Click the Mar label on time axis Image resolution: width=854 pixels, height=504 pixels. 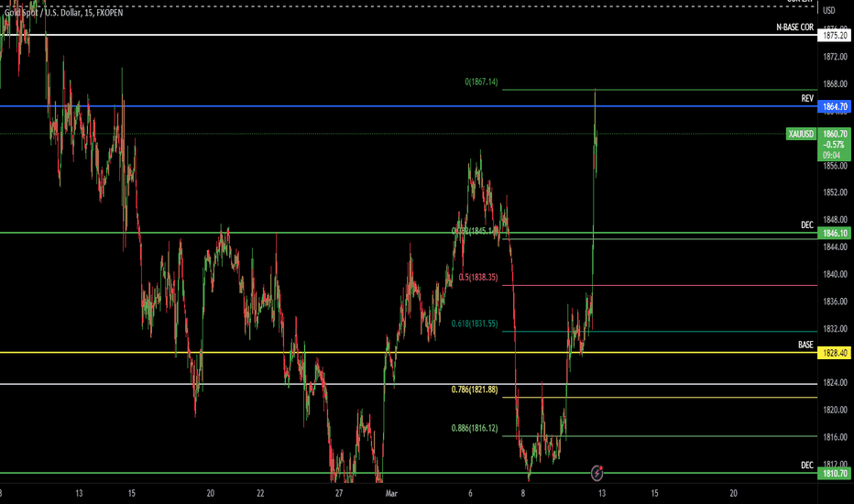point(391,494)
